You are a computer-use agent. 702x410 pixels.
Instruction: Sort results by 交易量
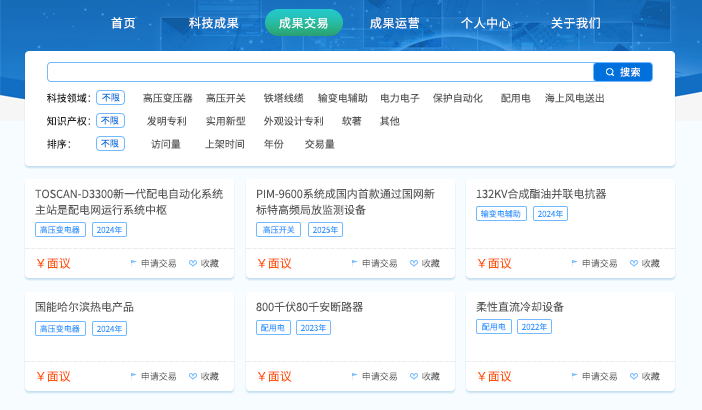tap(320, 144)
